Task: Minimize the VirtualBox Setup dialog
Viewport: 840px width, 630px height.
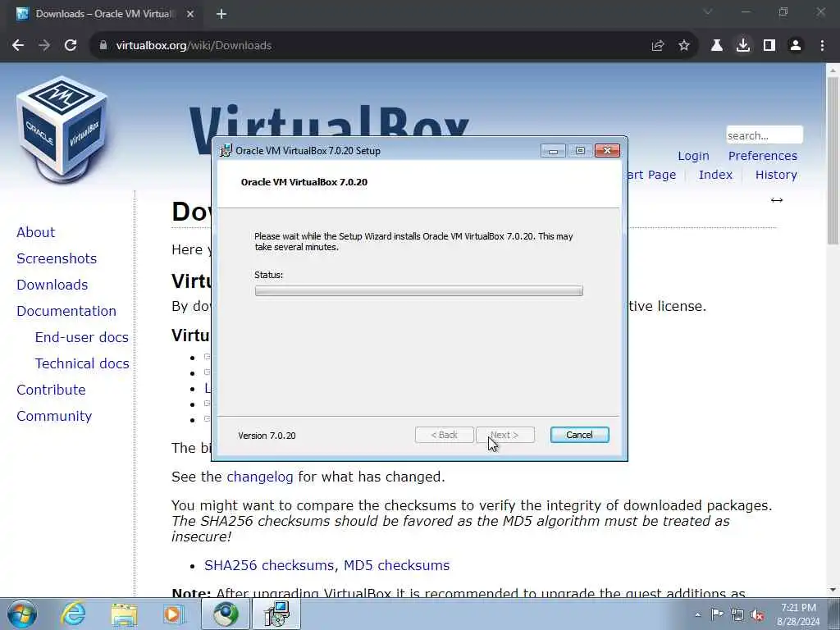Action: [553, 151]
